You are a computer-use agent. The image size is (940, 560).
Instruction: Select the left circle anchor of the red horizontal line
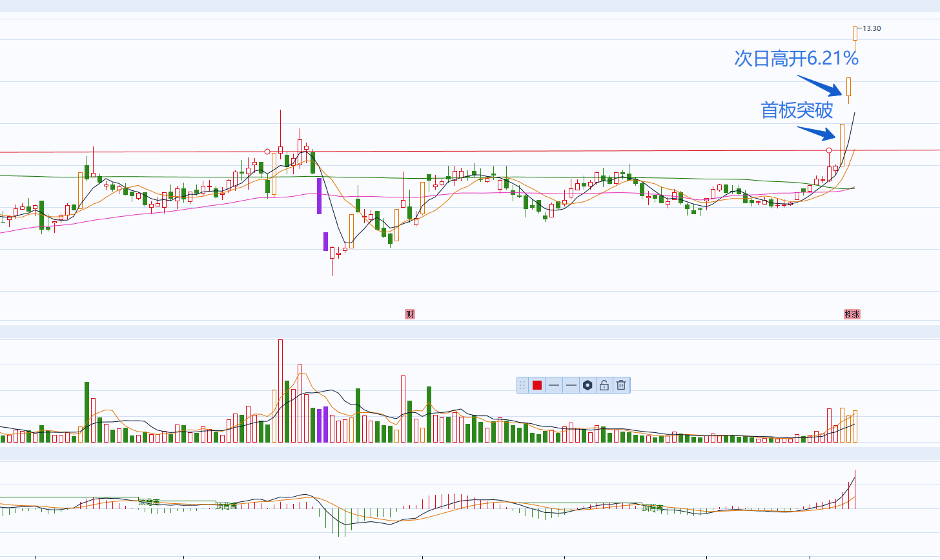267,152
